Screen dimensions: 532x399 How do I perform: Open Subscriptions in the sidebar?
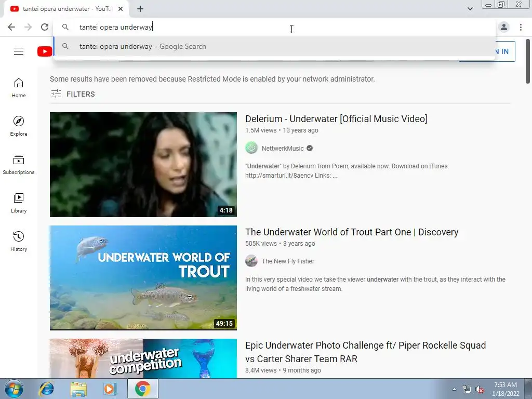19,165
